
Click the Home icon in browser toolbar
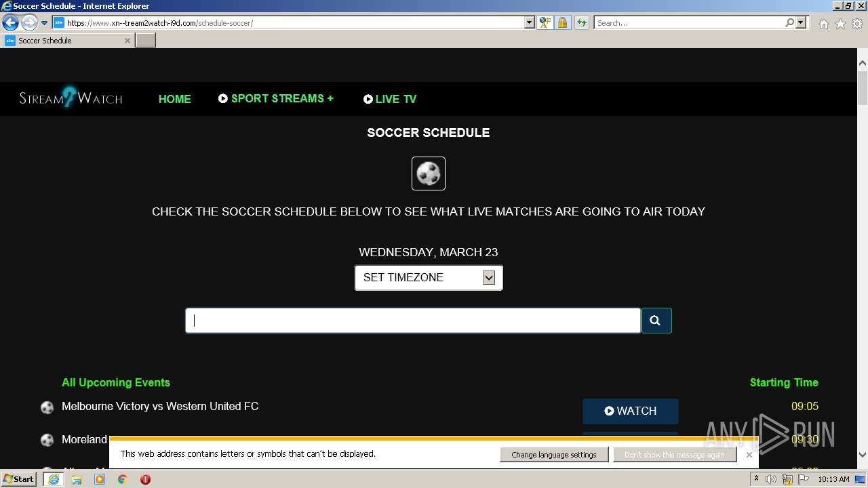point(823,24)
